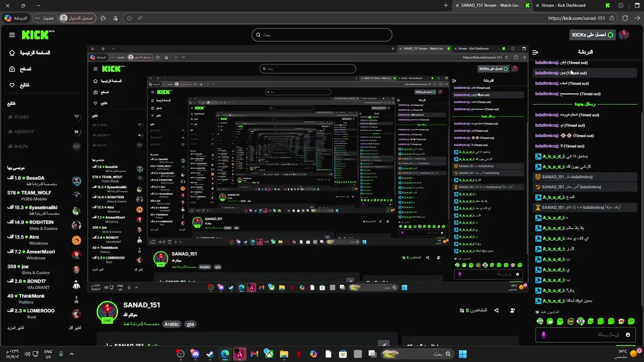Open Windows Start menu
Viewport: 644px width, 362px height.
click(463, 354)
